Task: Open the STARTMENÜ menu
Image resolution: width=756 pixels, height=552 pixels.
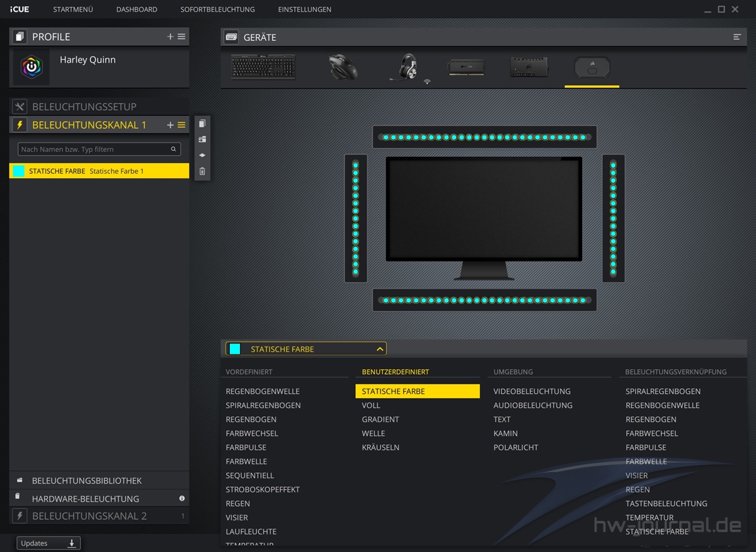Action: [73, 9]
